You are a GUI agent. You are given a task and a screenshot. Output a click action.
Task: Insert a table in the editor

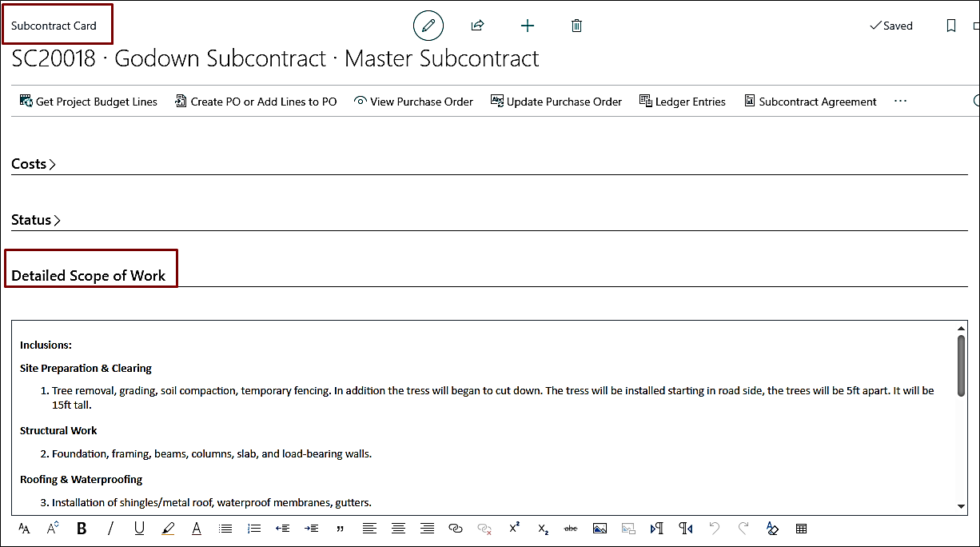coord(801,529)
